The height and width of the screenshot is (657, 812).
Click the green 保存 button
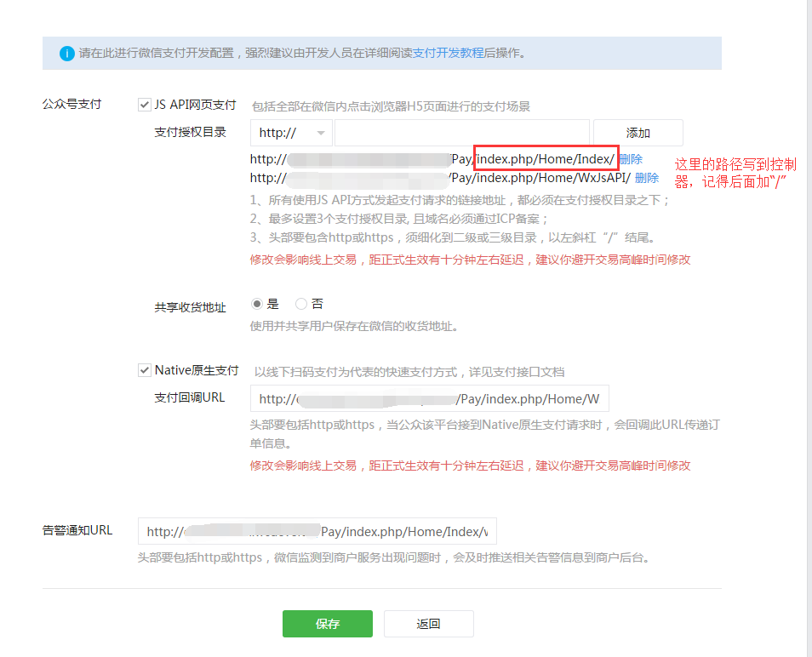tap(327, 624)
